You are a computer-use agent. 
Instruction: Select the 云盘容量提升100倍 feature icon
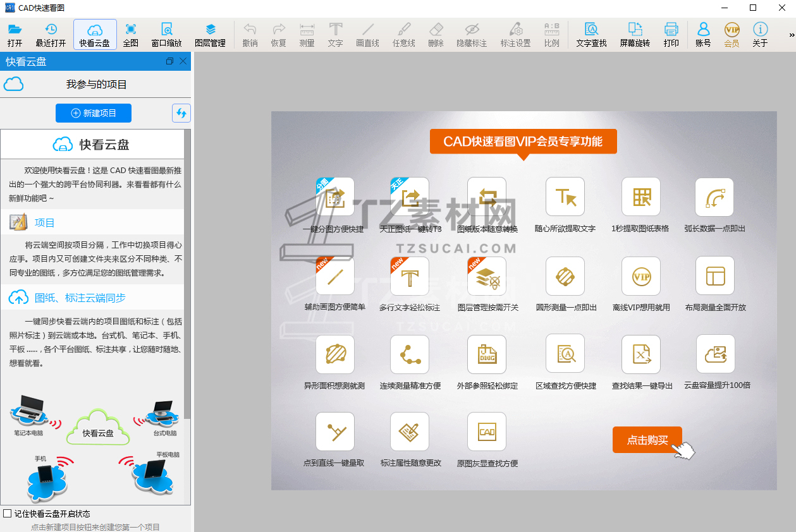pos(715,354)
